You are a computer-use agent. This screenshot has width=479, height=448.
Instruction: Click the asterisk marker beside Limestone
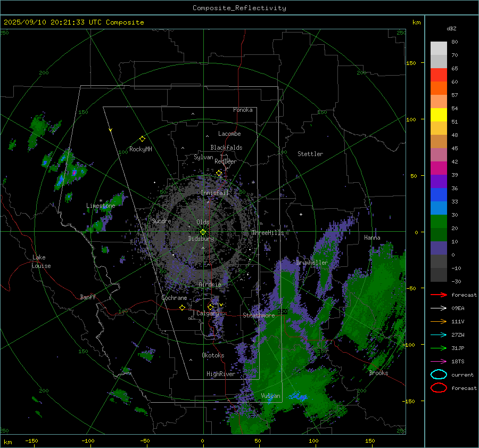click(101, 201)
